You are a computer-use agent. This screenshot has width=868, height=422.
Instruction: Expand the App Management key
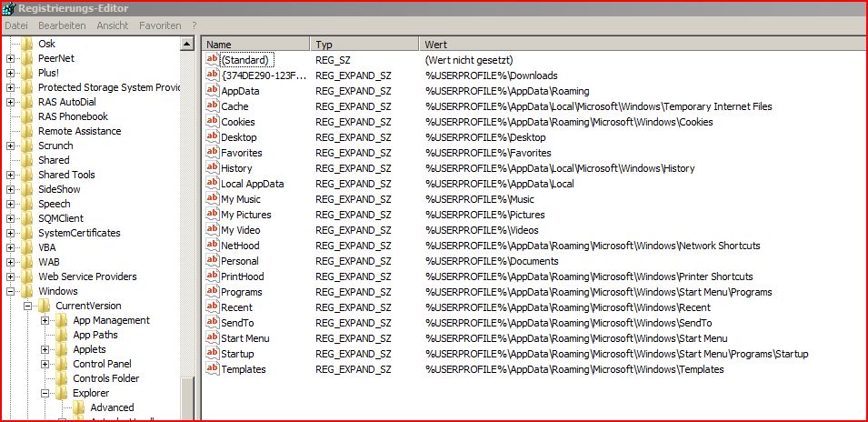pyautogui.click(x=45, y=320)
